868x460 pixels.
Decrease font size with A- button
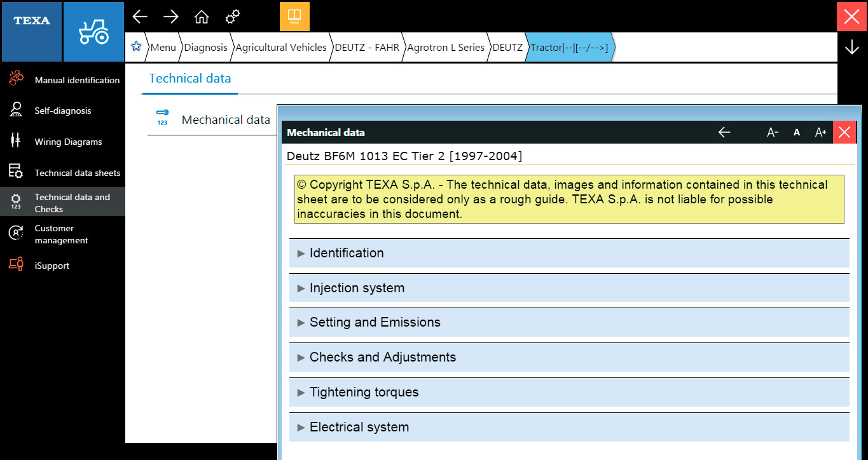[773, 132]
